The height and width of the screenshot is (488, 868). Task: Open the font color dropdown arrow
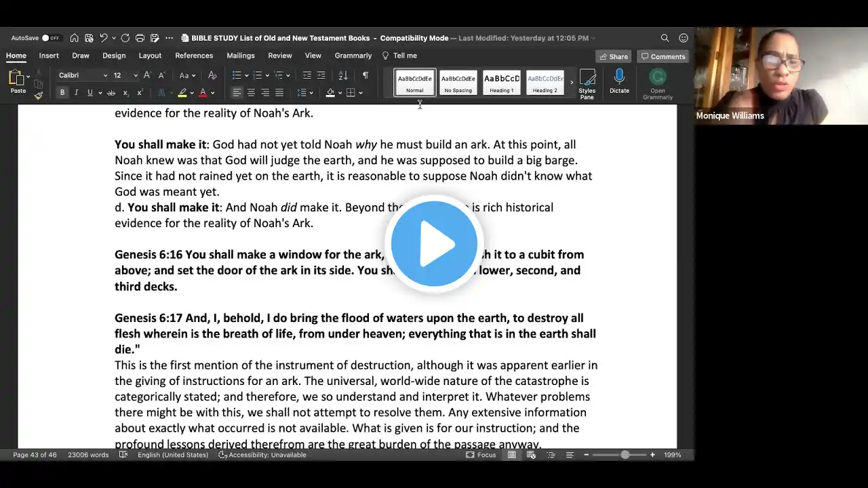point(212,93)
